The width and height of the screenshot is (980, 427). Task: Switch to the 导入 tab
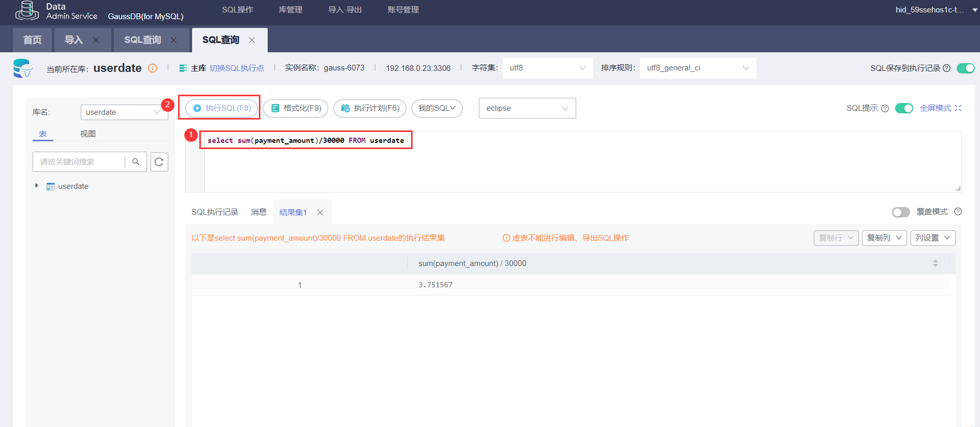74,40
